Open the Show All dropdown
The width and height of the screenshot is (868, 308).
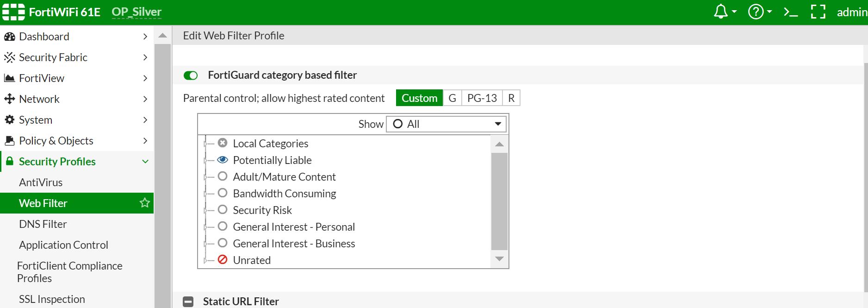(x=446, y=124)
